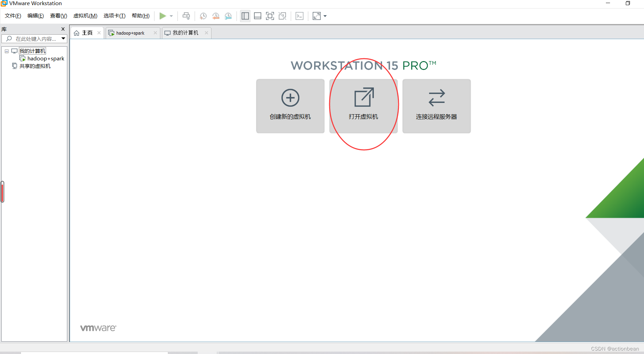
Task: Enter full screen mode via the toolbar icon
Action: 270,16
